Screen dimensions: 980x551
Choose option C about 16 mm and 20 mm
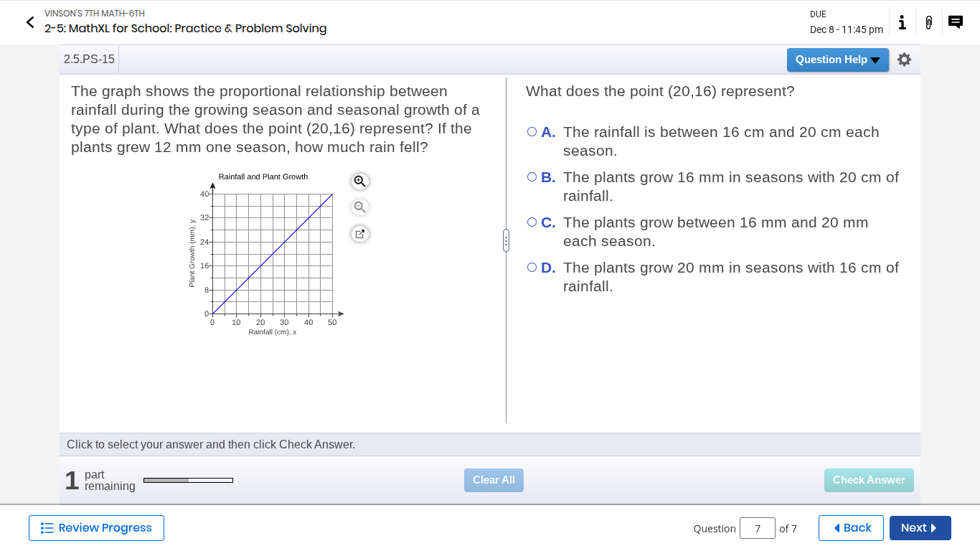[x=532, y=222]
